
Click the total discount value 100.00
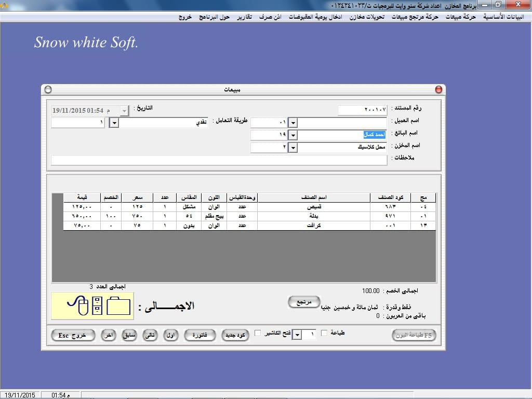coord(371,291)
